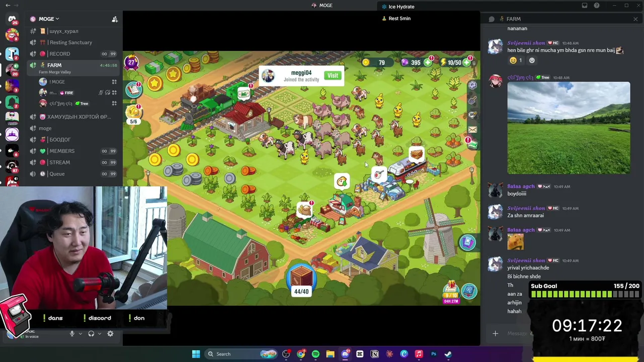Toggle the laughing emoji reaction with count 1

coord(515,60)
